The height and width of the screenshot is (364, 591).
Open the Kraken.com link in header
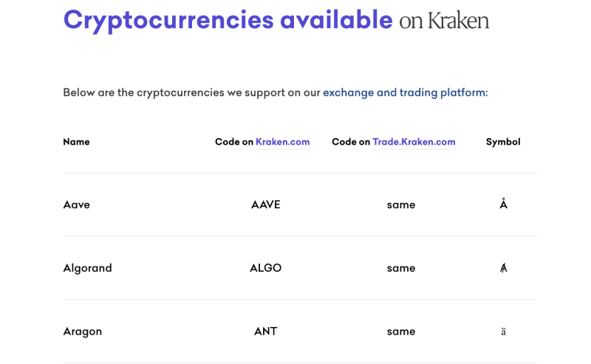tap(282, 142)
